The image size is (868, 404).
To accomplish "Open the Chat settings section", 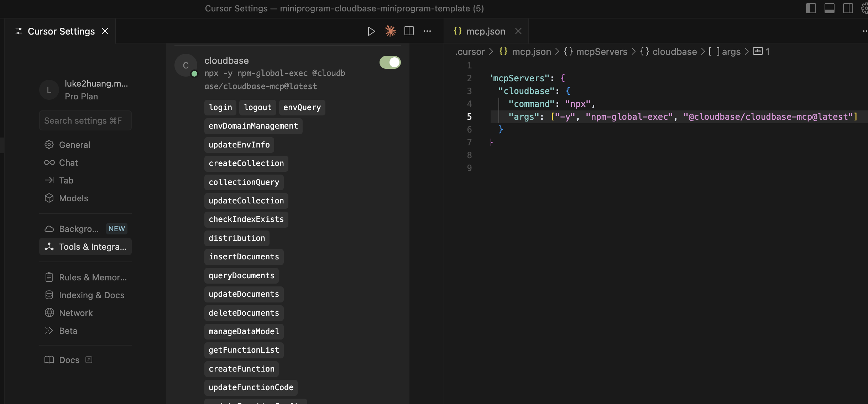I will click(85, 162).
